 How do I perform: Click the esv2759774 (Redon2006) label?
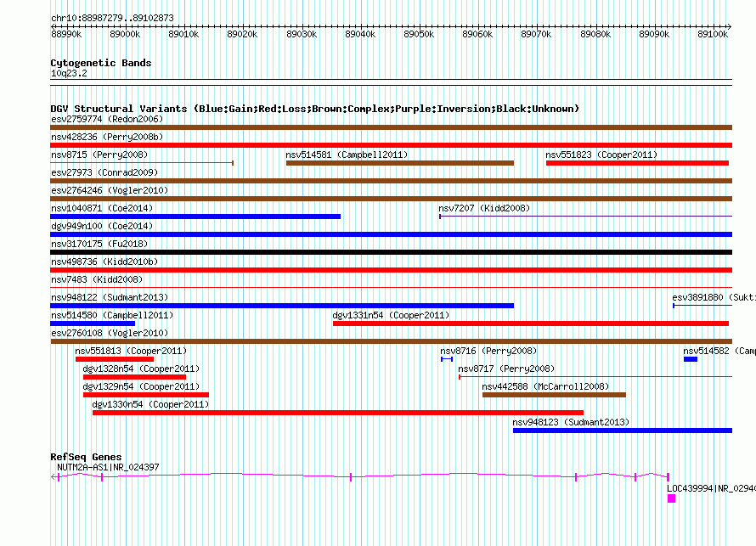click(107, 119)
